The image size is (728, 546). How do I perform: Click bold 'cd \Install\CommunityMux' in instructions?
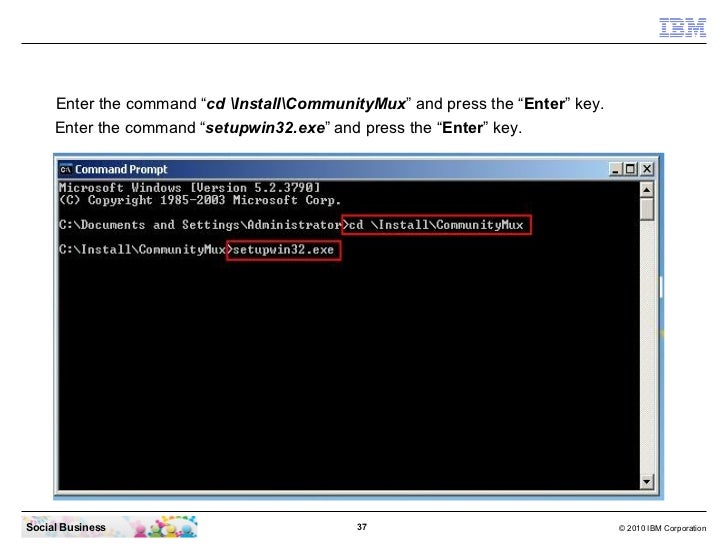click(306, 104)
